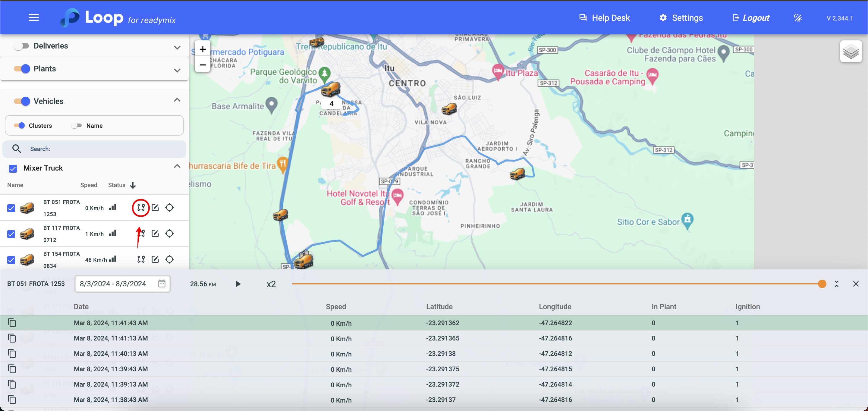This screenshot has width=868, height=411.
Task: Open Help Desk
Action: click(605, 18)
